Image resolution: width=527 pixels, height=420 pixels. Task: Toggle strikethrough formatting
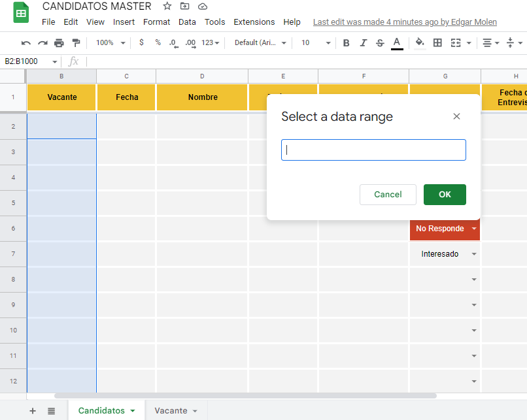pos(380,43)
